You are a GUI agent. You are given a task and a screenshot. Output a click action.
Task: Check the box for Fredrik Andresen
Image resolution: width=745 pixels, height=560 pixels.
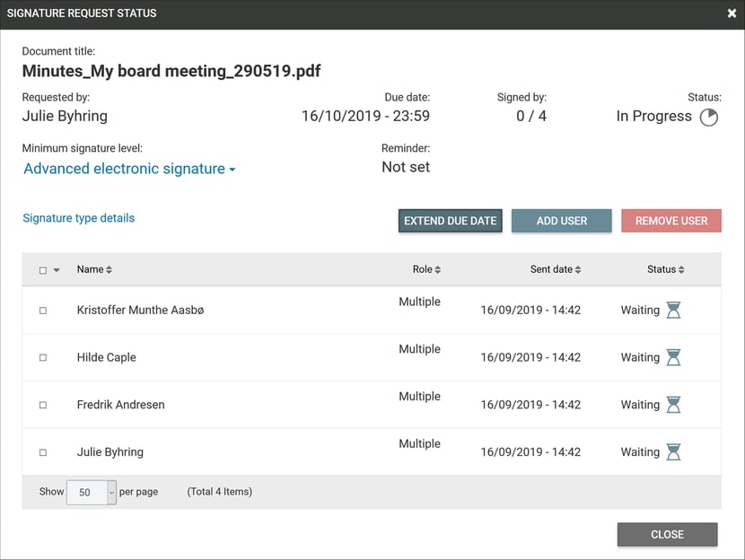(43, 405)
